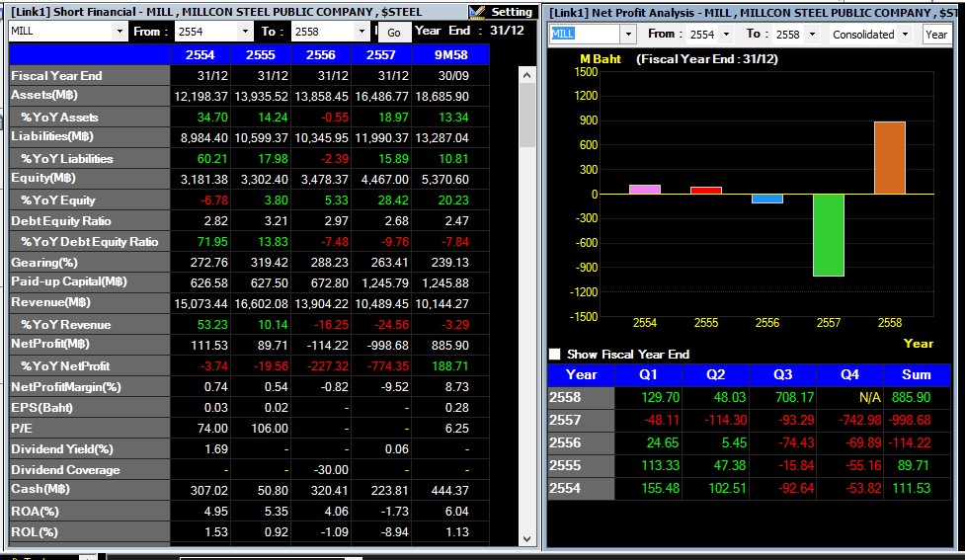Click the -742.98 Q4 value for 2557

pyautogui.click(x=859, y=421)
